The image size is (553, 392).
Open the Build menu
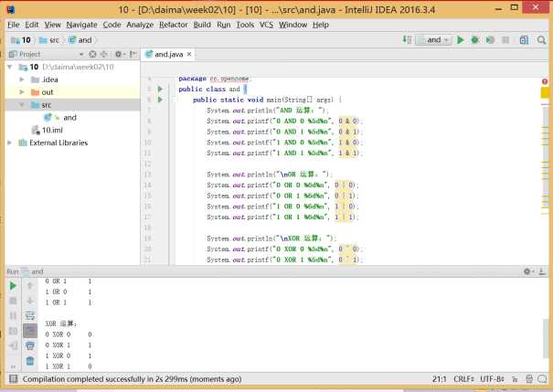click(x=202, y=25)
